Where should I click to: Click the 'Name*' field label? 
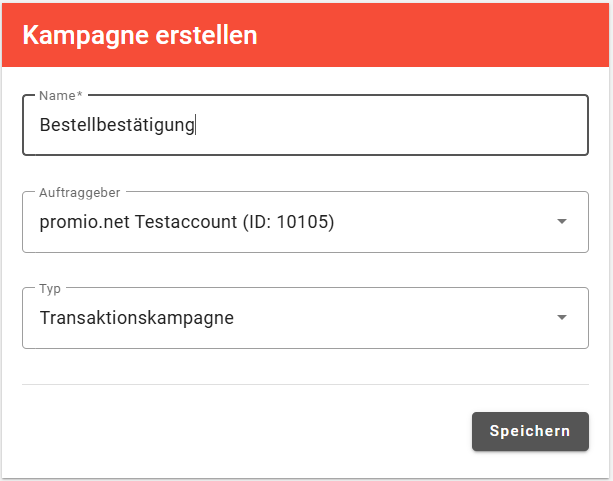click(x=60, y=95)
